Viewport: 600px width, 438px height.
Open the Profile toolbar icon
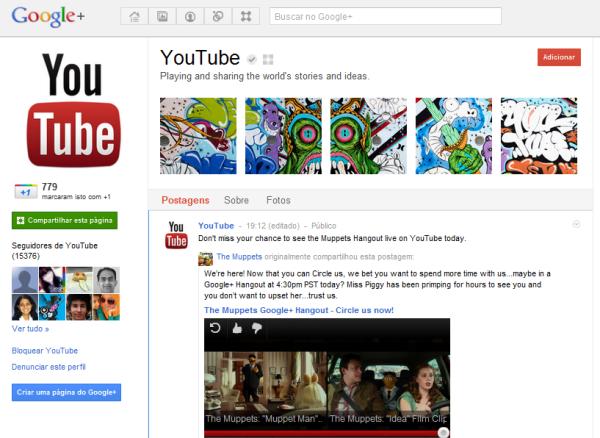[190, 16]
